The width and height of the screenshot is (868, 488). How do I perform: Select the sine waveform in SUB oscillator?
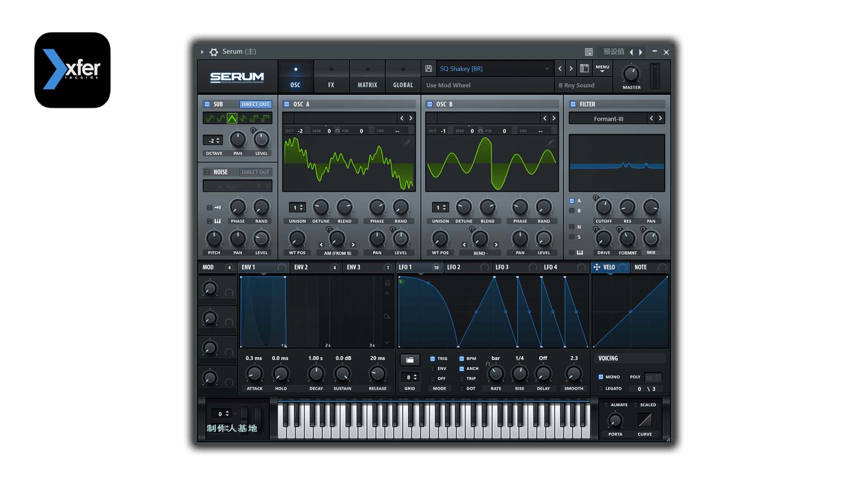(x=209, y=118)
